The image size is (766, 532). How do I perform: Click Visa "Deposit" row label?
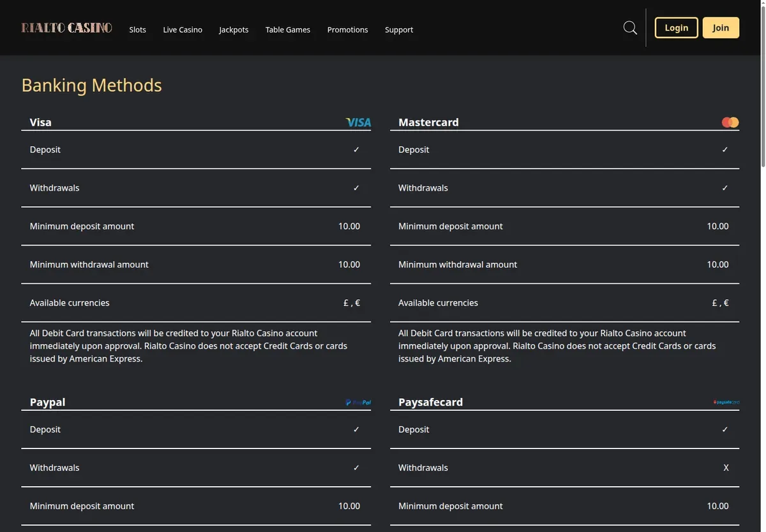[45, 149]
